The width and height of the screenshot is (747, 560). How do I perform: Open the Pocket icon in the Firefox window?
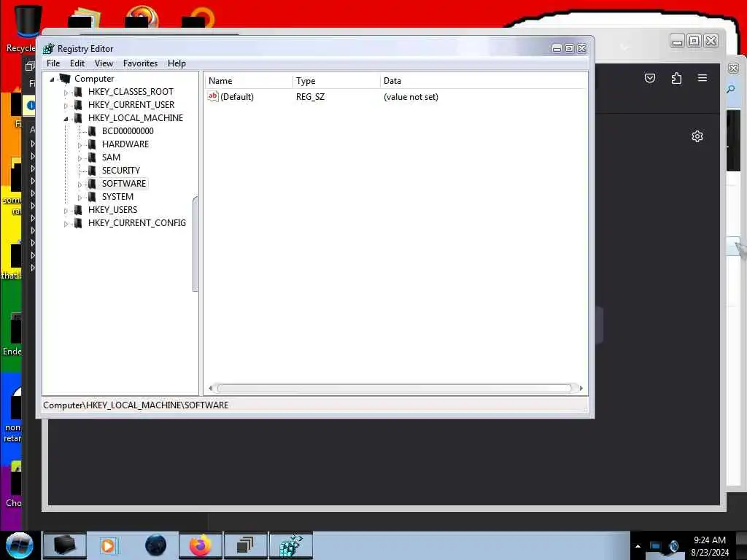[x=650, y=78]
